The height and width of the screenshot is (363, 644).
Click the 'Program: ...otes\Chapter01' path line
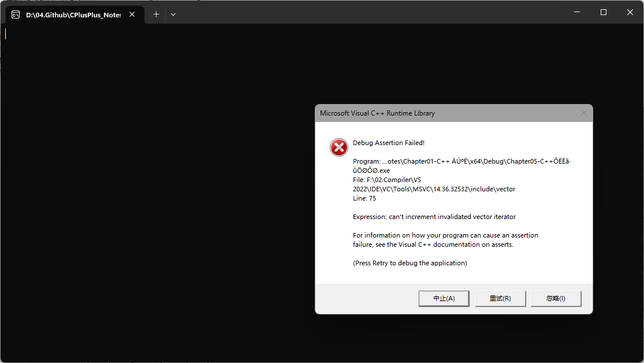click(x=461, y=161)
